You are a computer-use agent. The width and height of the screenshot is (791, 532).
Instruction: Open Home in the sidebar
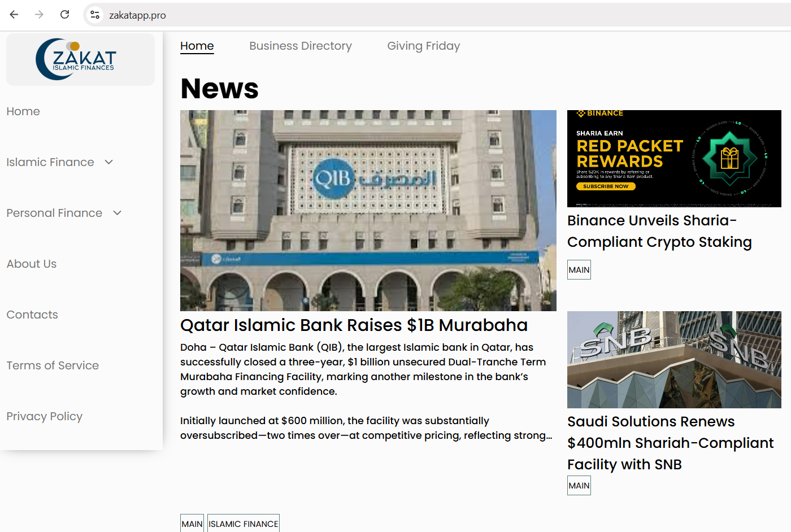coord(23,111)
